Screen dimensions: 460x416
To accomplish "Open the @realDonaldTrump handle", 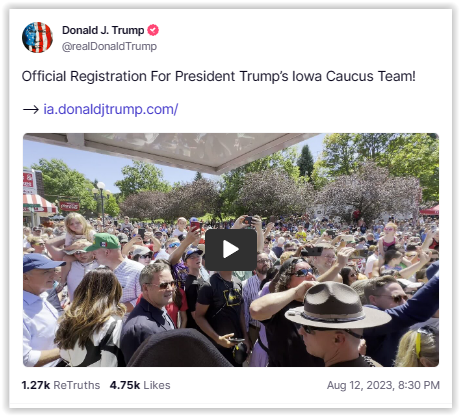I will 109,46.
